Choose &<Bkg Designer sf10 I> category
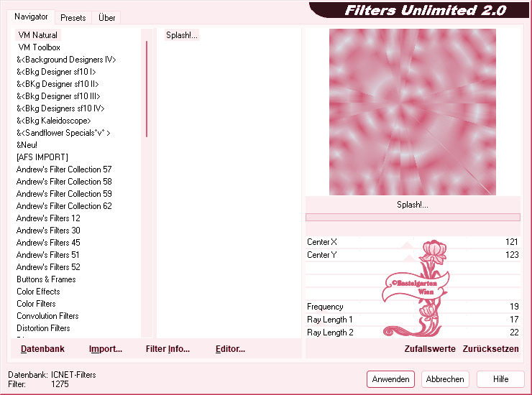This screenshot has height=395, width=532. tap(56, 72)
